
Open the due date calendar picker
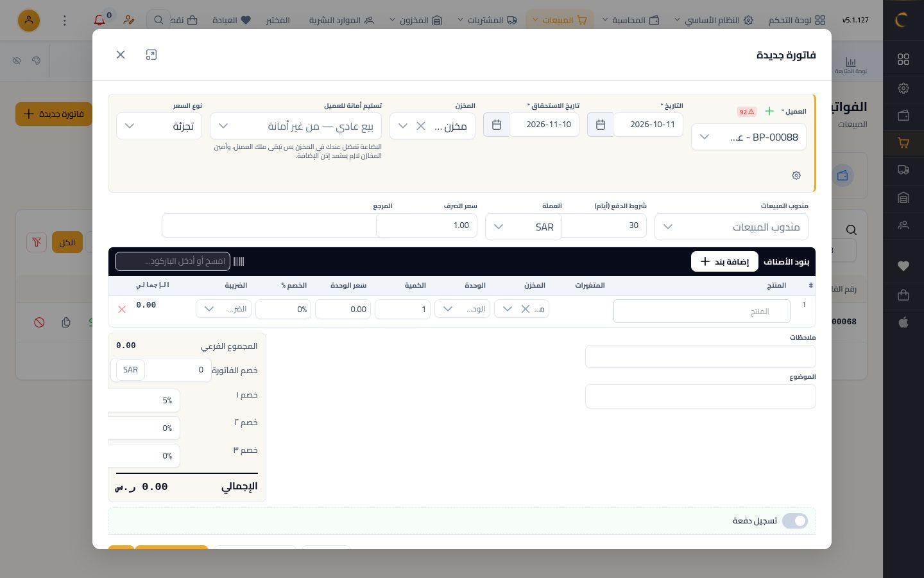[x=496, y=125]
